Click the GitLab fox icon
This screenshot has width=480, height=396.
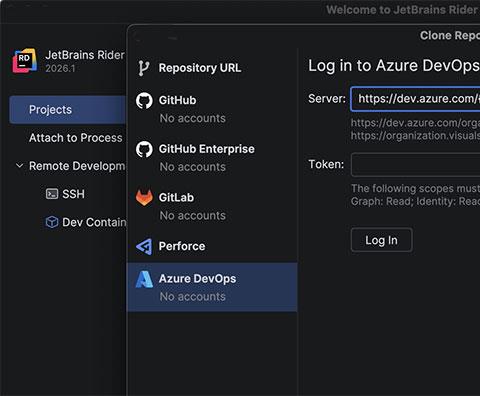(144, 197)
